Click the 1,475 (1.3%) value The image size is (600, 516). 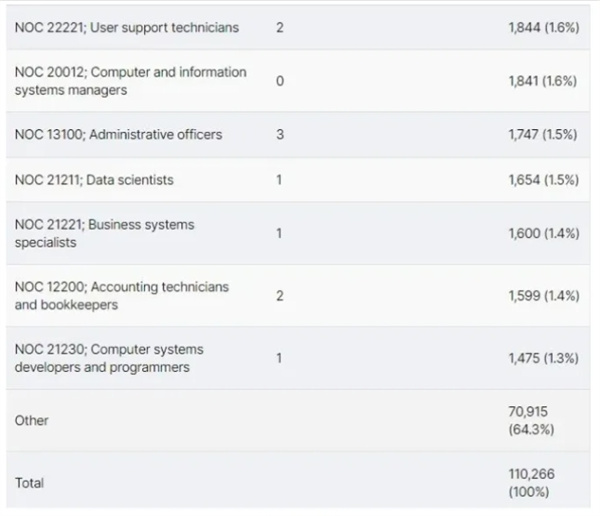[543, 358]
